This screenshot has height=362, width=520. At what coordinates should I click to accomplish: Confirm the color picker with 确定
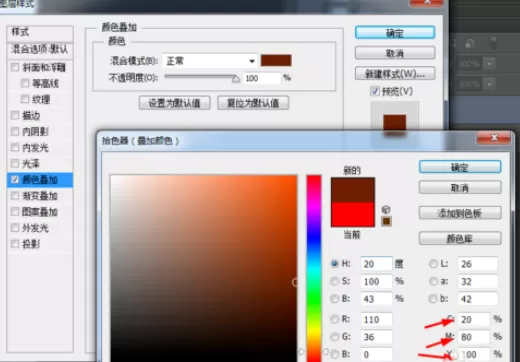[460, 167]
